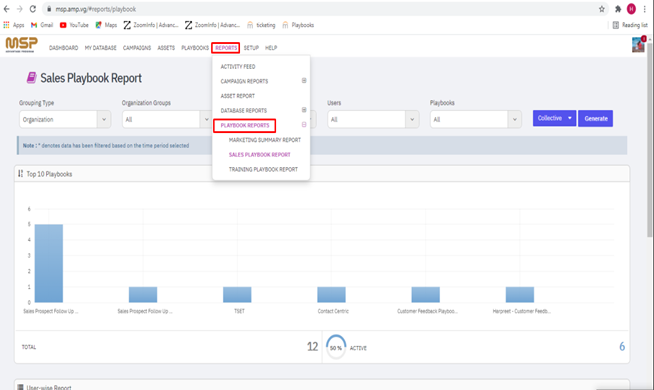Click the MSP logo

click(x=22, y=44)
